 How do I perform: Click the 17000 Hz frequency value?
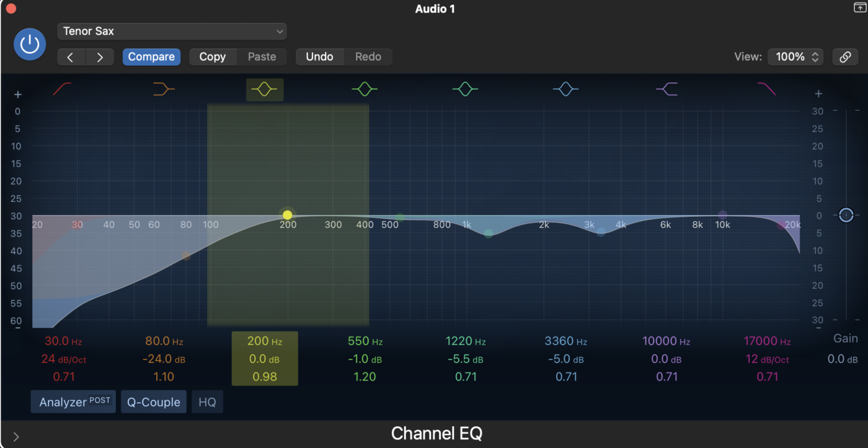coord(768,341)
